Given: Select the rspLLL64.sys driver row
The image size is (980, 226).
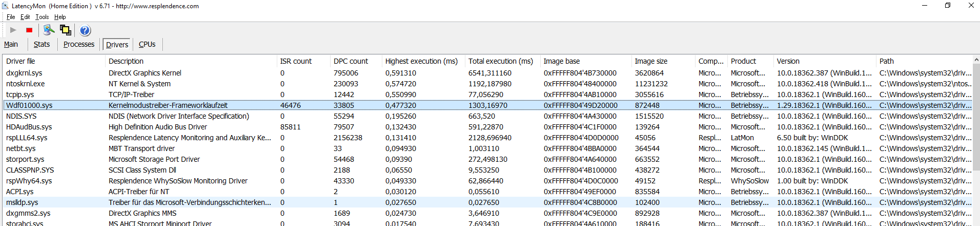Looking at the screenshot, I should point(487,138).
